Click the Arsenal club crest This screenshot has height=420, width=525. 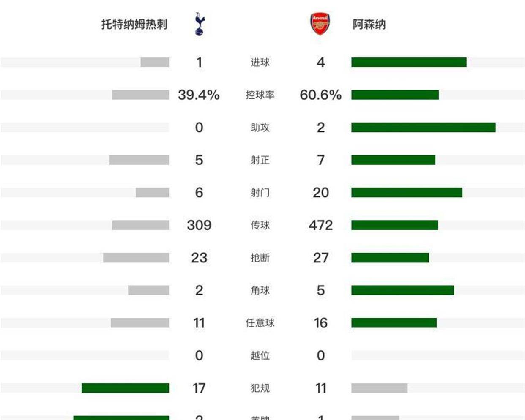320,24
